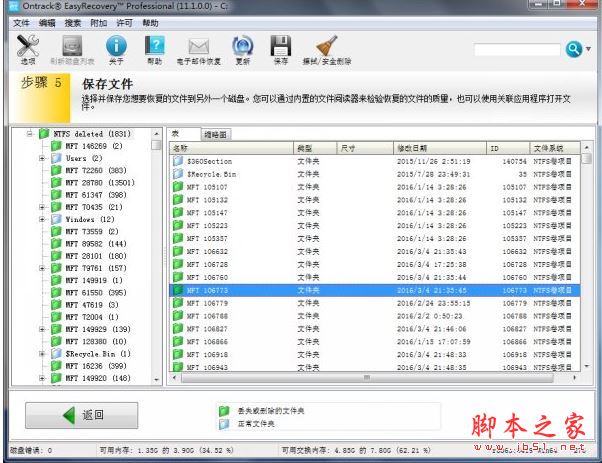Viewport: 602px width, 463px height.
Task: Click the search text field
Action: (x=517, y=50)
